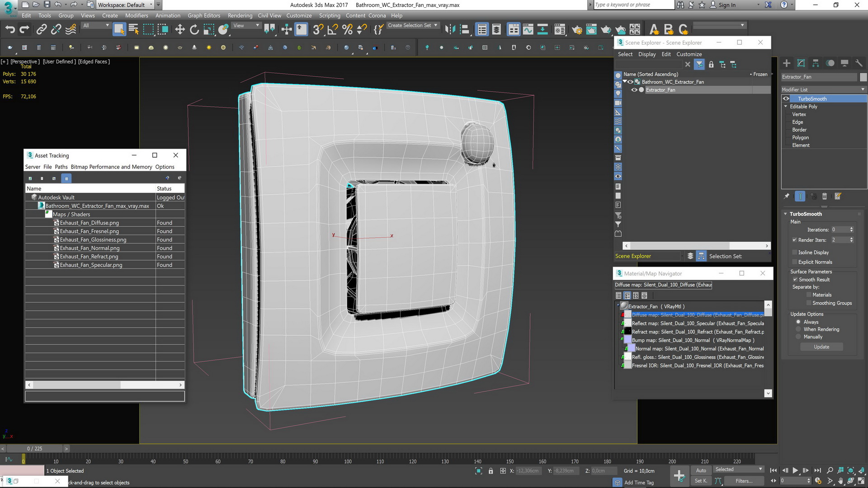Click the Redo arrow in main toolbar
The image size is (868, 488).
coord(24,30)
